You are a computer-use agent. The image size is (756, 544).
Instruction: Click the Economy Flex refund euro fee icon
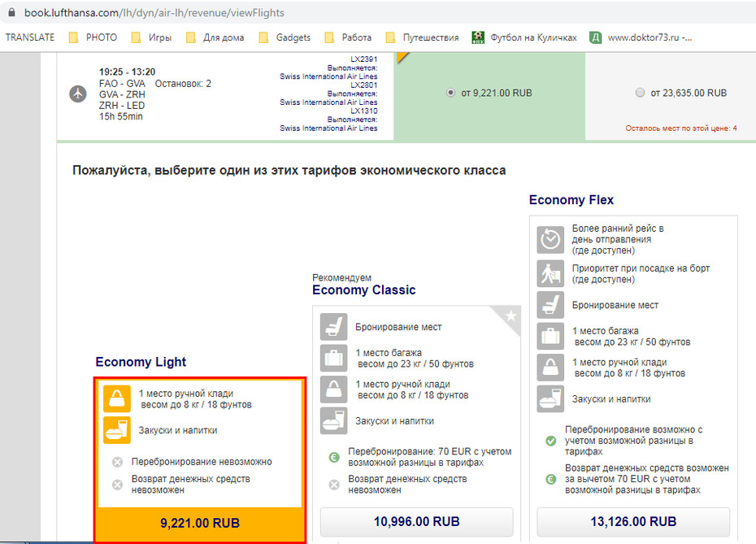tap(550, 479)
